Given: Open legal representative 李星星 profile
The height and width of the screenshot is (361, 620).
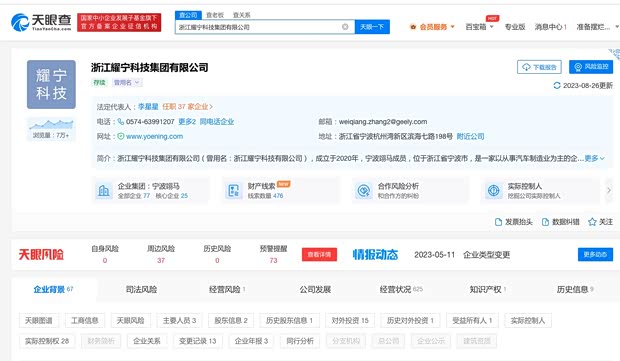Looking at the screenshot, I should (x=148, y=107).
